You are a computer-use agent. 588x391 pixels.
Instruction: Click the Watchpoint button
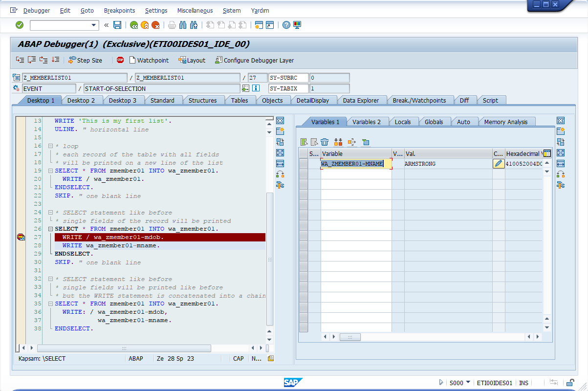pos(149,60)
